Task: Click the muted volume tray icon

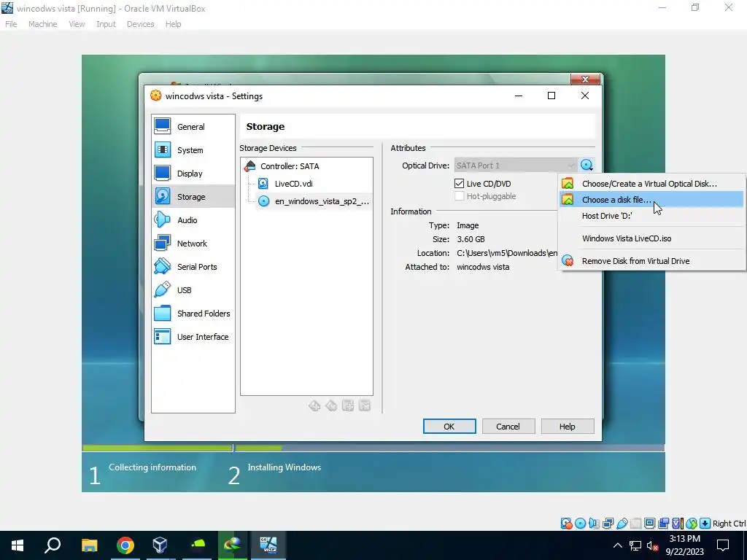Action: 652,545
